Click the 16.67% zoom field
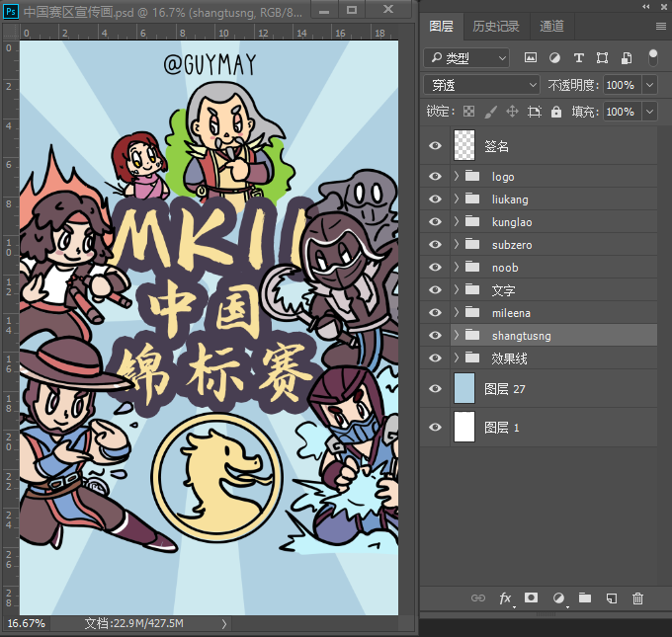 (26, 623)
